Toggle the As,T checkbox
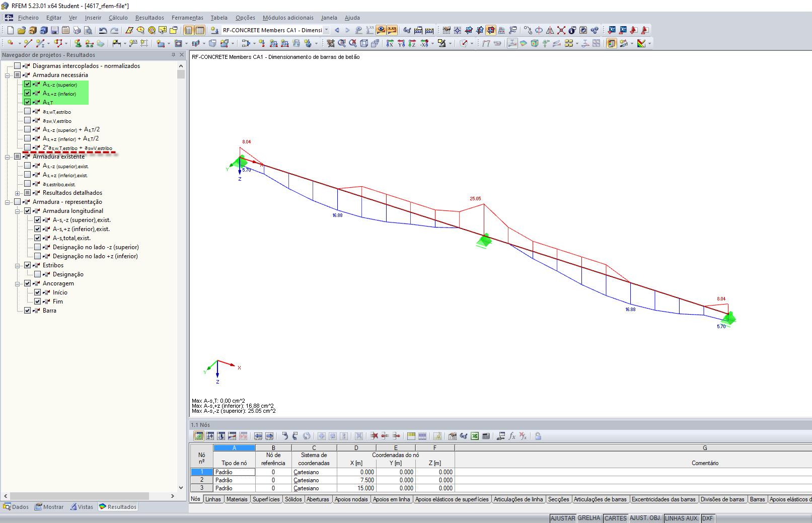 pyautogui.click(x=28, y=102)
